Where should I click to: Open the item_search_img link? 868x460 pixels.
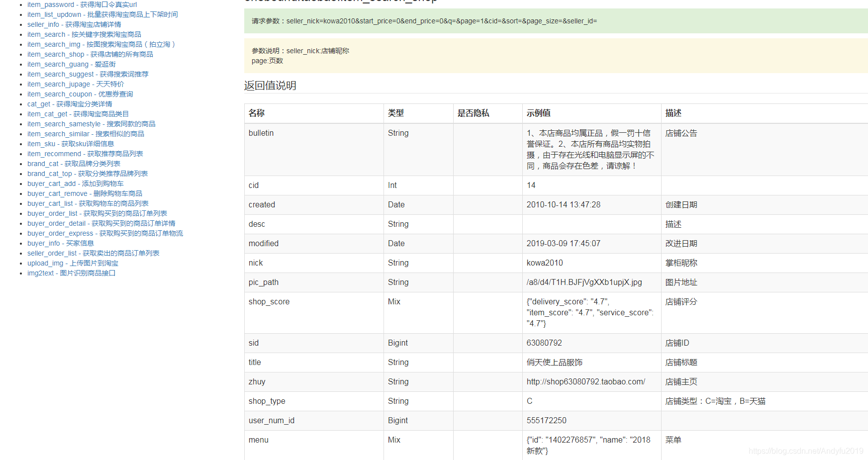click(x=101, y=44)
